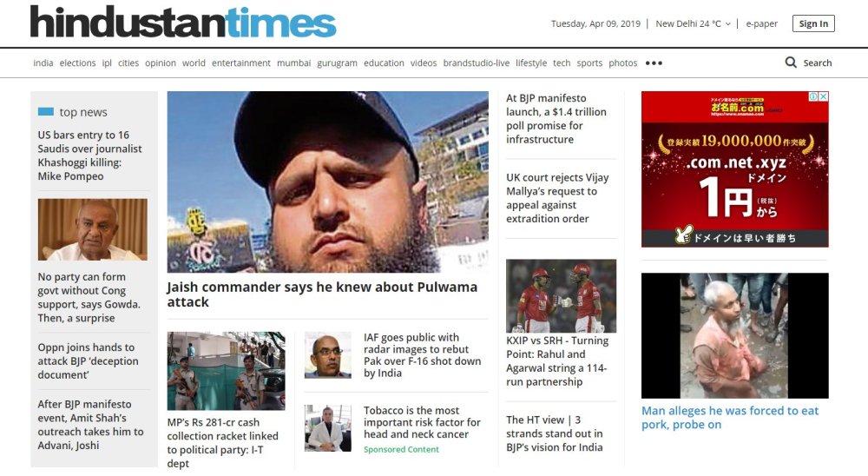Go to the ipl section
868x476 pixels.
(x=107, y=63)
